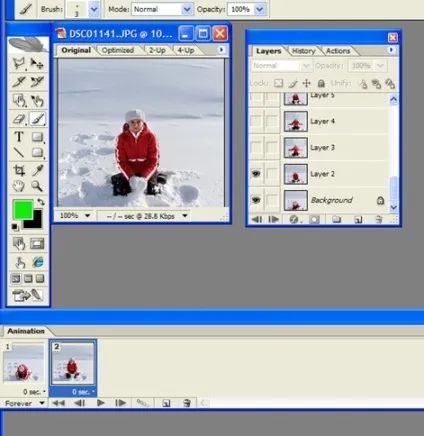Select the Zoom magnifier tool

pos(37,186)
